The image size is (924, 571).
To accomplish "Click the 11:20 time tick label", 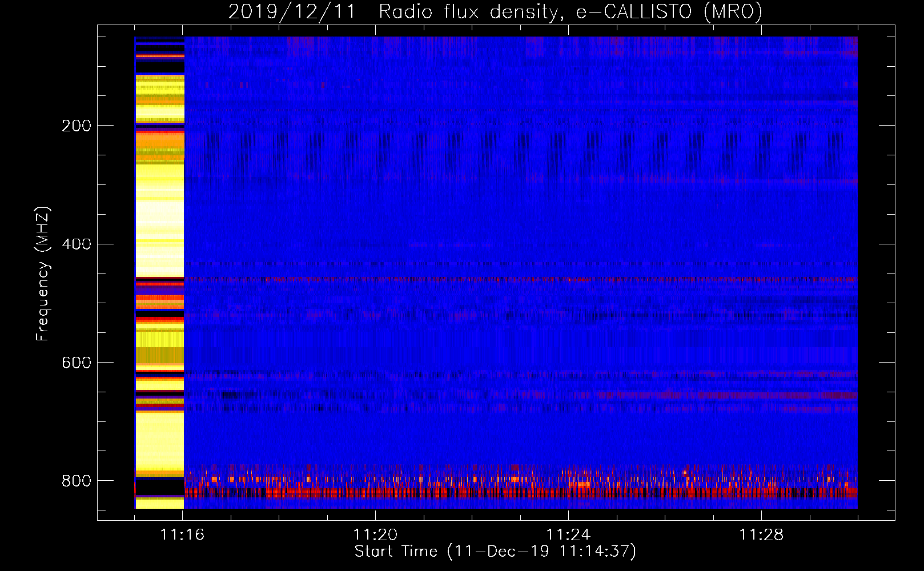I will pyautogui.click(x=375, y=535).
